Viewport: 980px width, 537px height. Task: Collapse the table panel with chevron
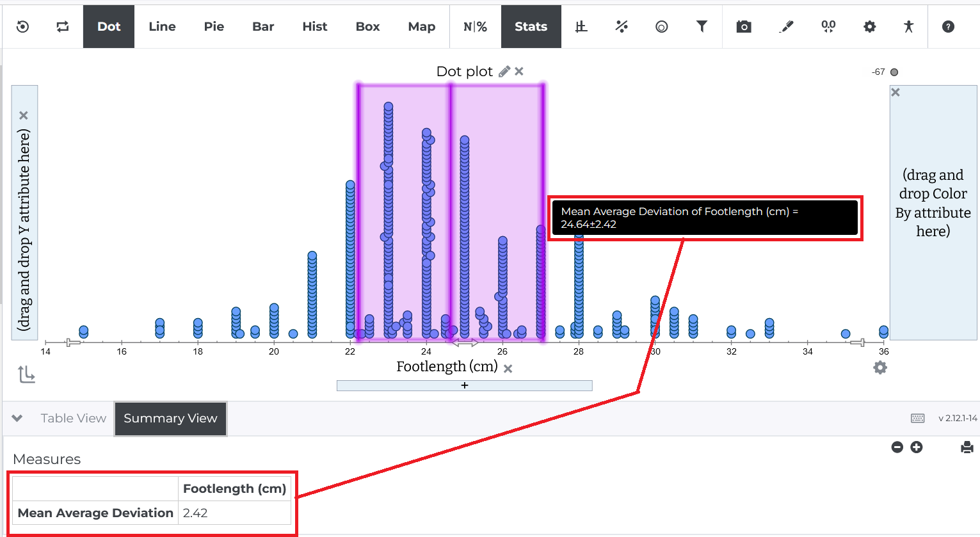tap(17, 418)
